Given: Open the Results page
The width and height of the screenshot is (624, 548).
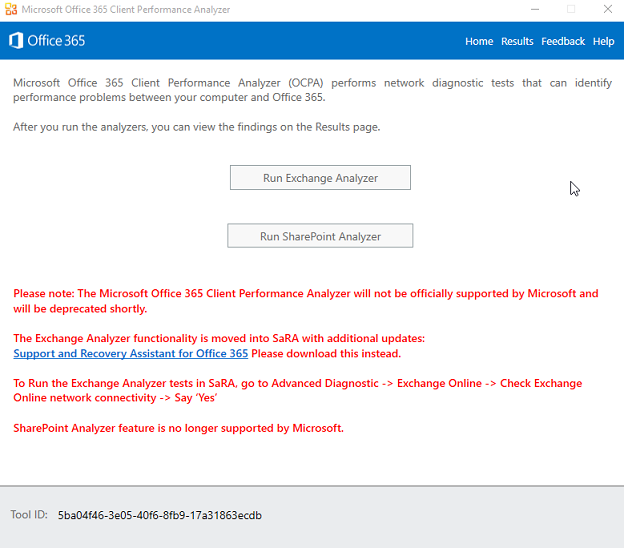Looking at the screenshot, I should (517, 41).
